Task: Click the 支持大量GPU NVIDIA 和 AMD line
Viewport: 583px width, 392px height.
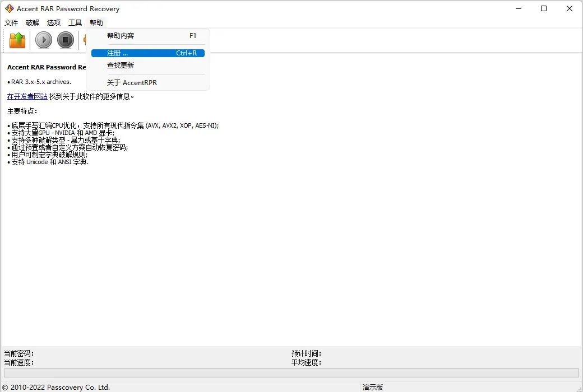Action: (61, 133)
